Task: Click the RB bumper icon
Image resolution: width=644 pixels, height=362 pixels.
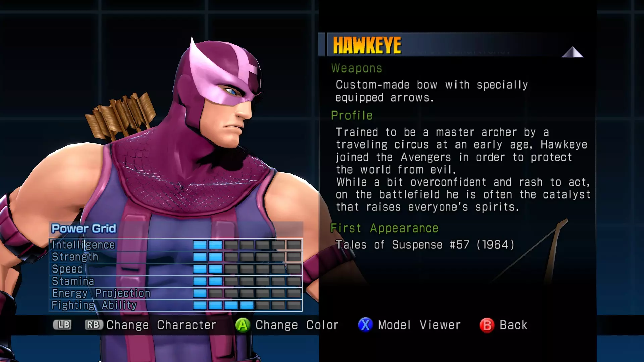Action: tap(94, 325)
